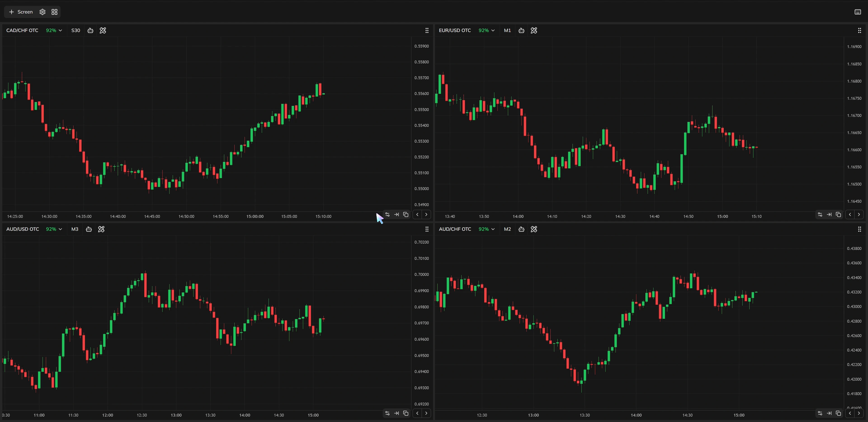
Task: Open the screen settings gear icon
Action: 42,12
